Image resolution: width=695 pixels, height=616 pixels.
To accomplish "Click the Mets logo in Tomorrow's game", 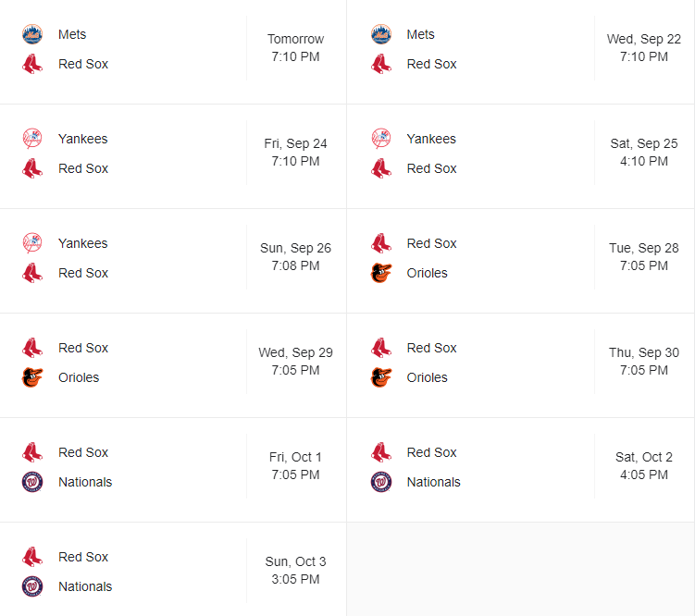I will [32, 34].
